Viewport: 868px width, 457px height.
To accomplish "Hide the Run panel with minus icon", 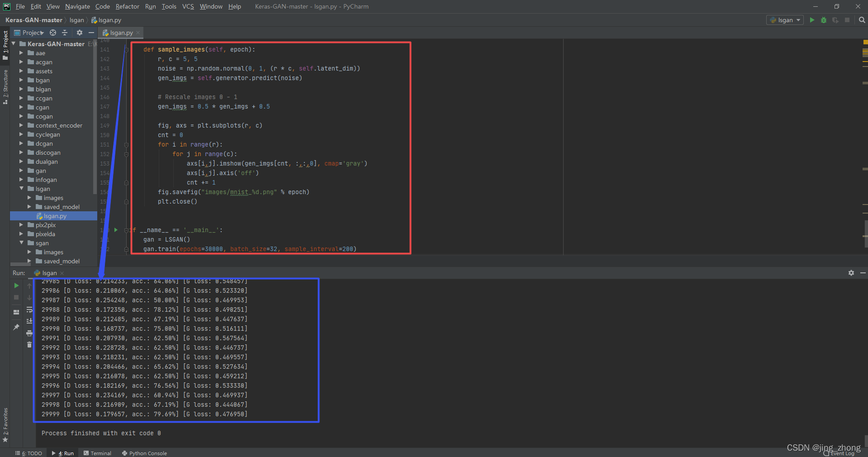I will pos(863,273).
